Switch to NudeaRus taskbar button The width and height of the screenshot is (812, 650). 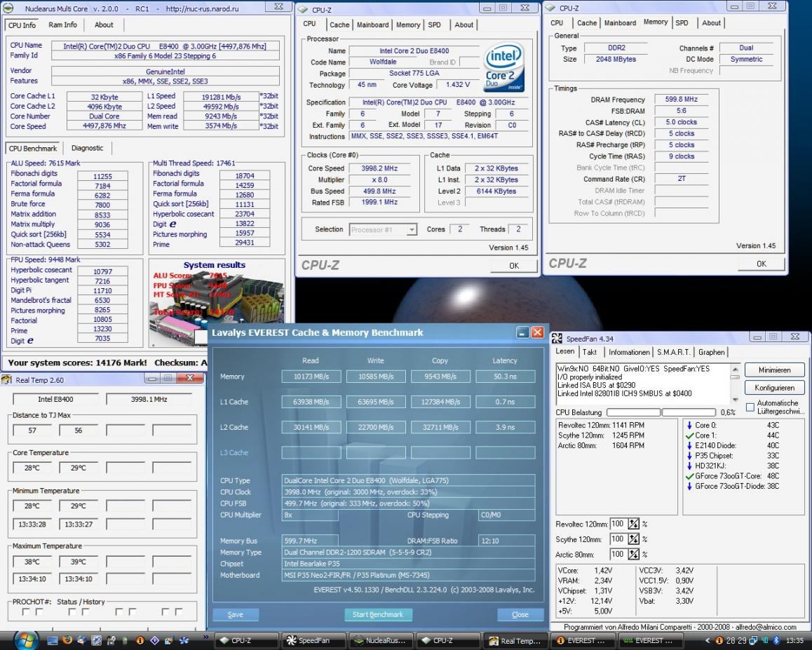click(381, 641)
